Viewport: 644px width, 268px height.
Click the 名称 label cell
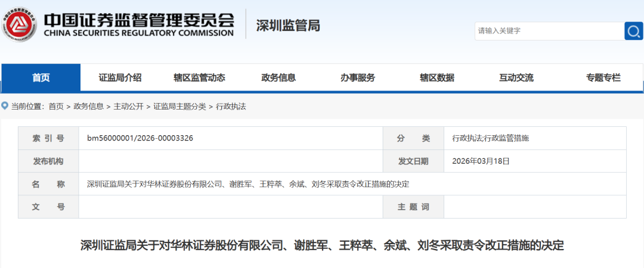[48, 184]
